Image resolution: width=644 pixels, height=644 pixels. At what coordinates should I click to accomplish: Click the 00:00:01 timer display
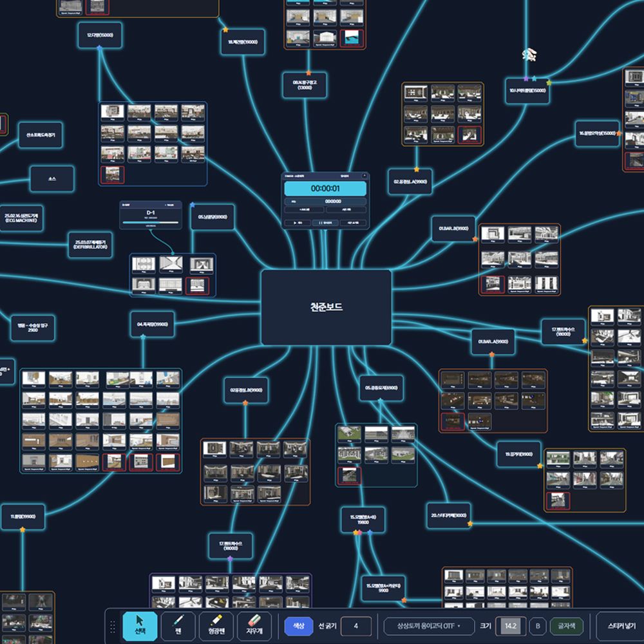(x=325, y=189)
